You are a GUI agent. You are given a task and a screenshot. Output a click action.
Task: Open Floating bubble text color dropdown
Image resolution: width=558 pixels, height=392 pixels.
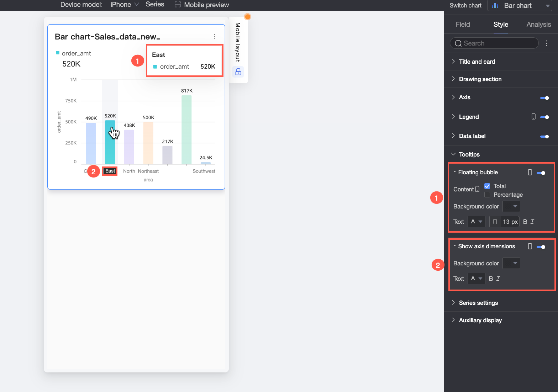click(476, 222)
